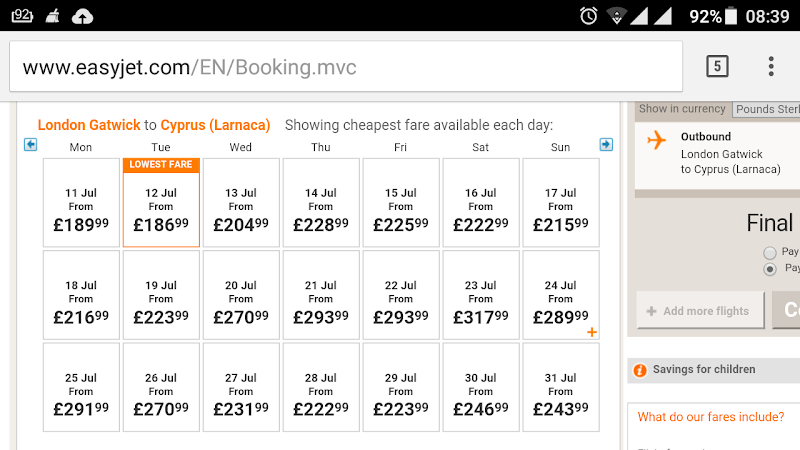Choose the 18 Jul fare of £216.99
Screen dimensions: 800x450
[x=81, y=295]
